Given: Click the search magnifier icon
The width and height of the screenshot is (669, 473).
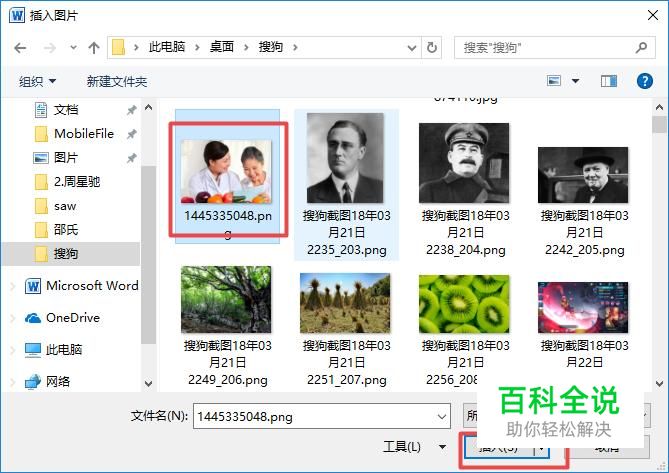Looking at the screenshot, I should point(641,47).
